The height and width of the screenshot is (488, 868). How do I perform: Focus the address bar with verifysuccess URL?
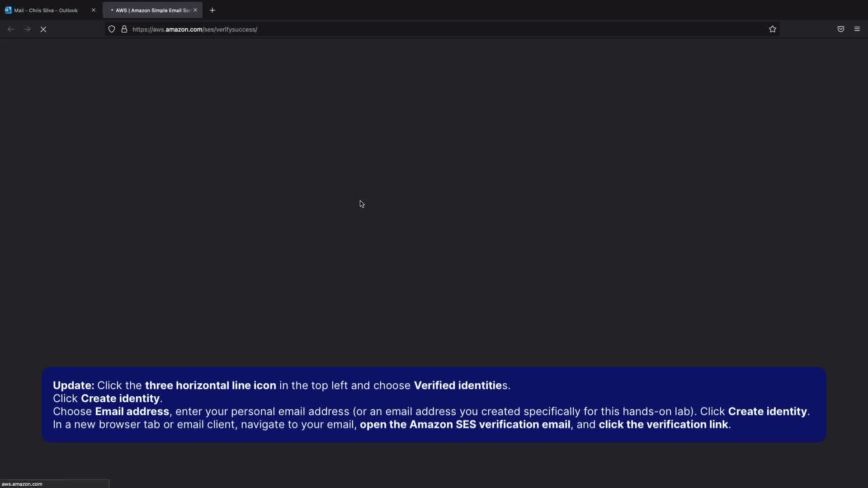407,29
